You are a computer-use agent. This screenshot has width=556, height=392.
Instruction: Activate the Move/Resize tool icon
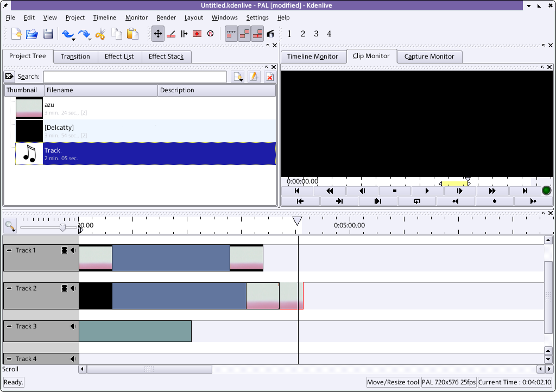coord(158,34)
